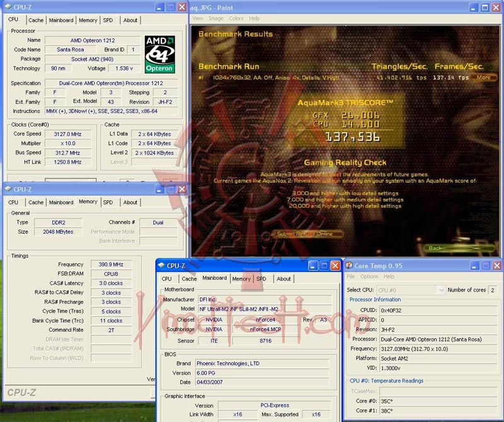Maximize the Paint window

485,8
